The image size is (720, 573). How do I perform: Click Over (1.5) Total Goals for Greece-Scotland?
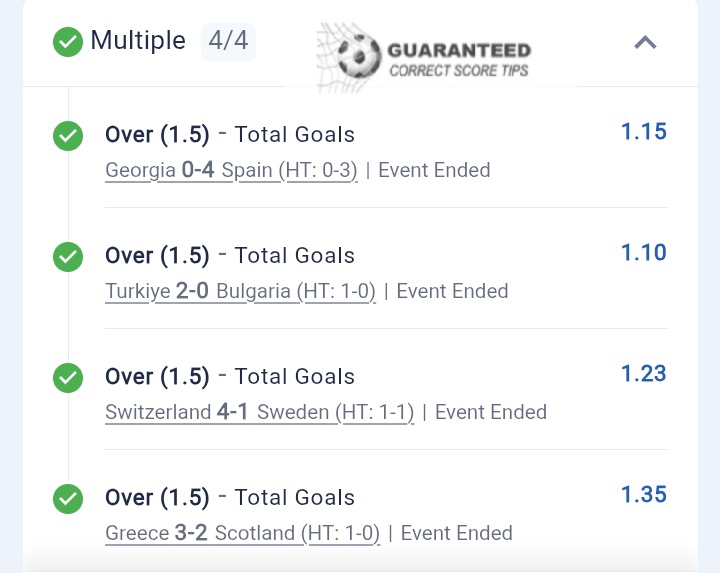230,498
